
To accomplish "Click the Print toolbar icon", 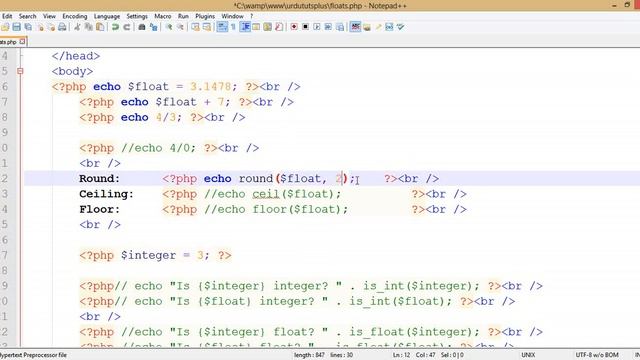I will tap(62, 27).
